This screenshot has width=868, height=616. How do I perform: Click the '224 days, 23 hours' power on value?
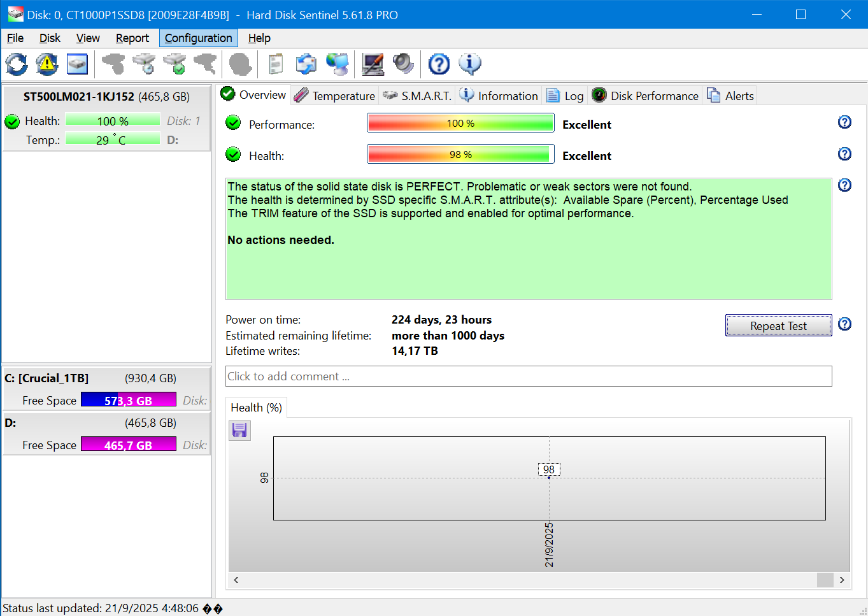(x=441, y=320)
